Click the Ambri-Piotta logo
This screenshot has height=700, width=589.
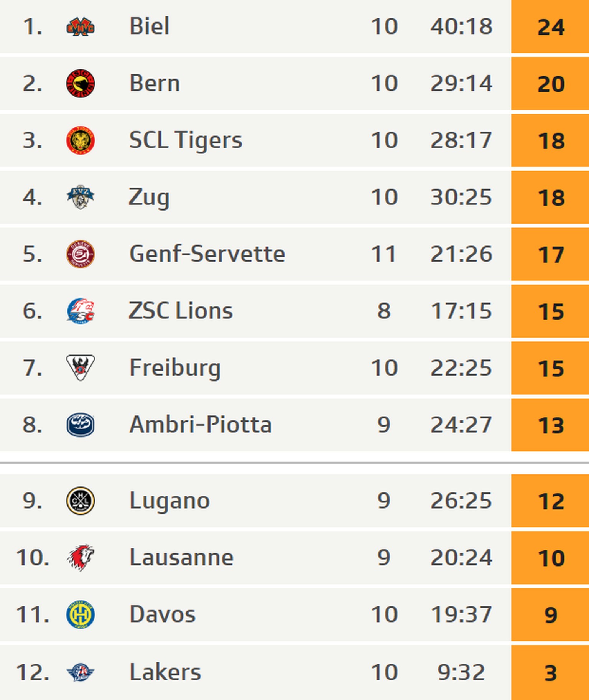(81, 425)
